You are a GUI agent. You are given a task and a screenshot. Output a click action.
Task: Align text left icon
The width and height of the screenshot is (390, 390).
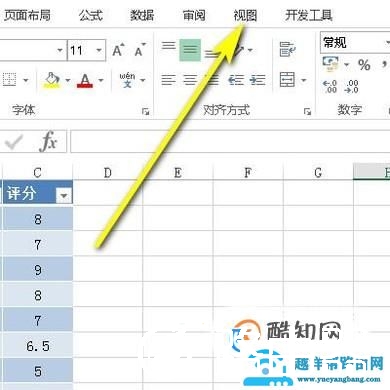pos(168,80)
